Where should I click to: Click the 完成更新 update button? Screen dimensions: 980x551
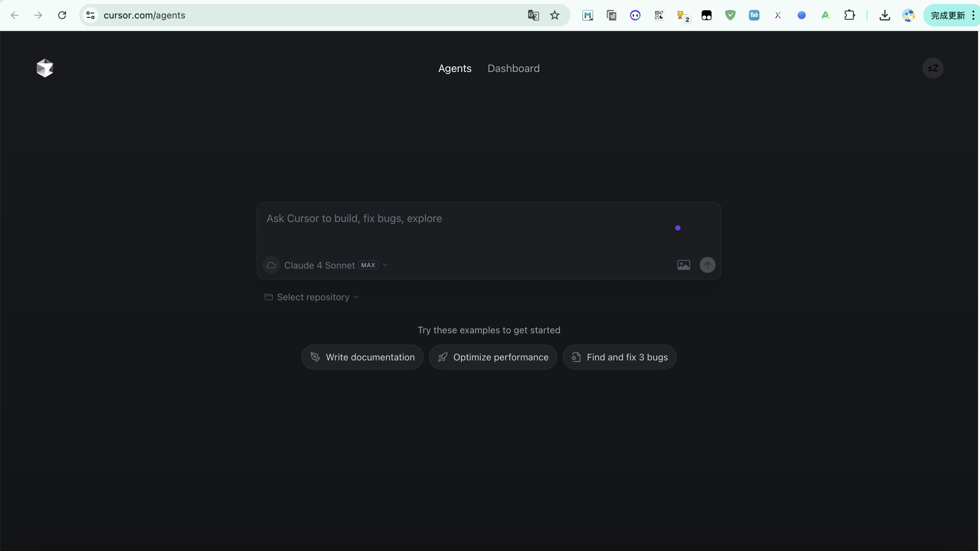[x=947, y=16]
